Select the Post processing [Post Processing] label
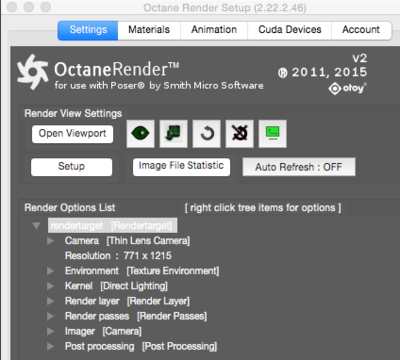This screenshot has height=360, width=400. point(141,346)
